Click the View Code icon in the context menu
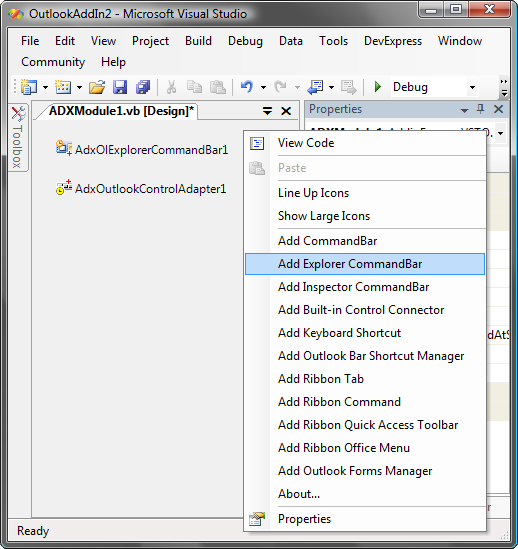 (257, 143)
